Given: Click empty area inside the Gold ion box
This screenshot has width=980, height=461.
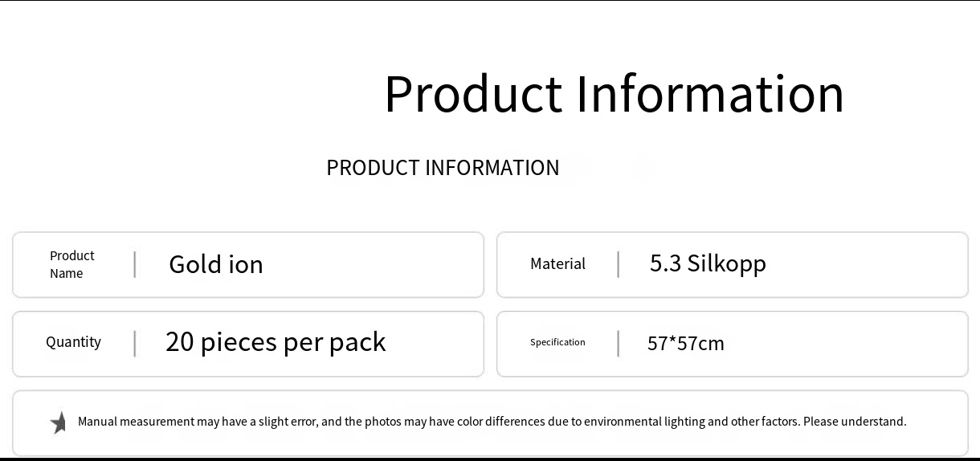Looking at the screenshot, I should 370,265.
